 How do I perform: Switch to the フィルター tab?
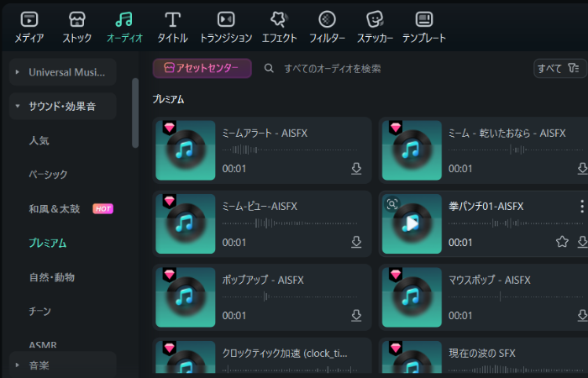pyautogui.click(x=327, y=27)
